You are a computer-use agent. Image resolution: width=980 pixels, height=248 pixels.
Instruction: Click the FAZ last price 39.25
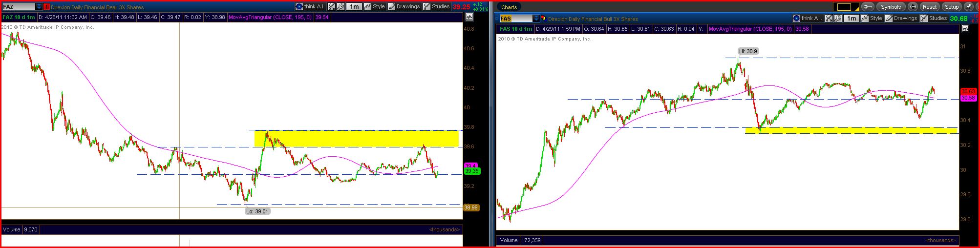tap(461, 7)
